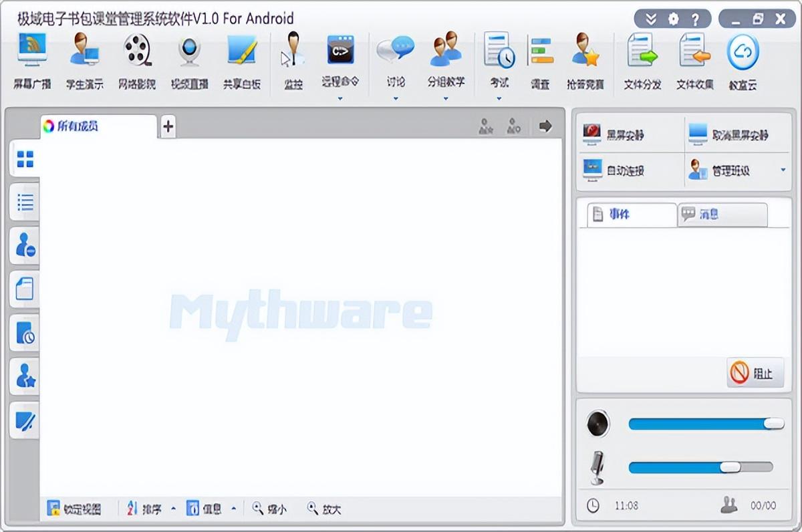Launch 网络影院 network movie

point(137,62)
